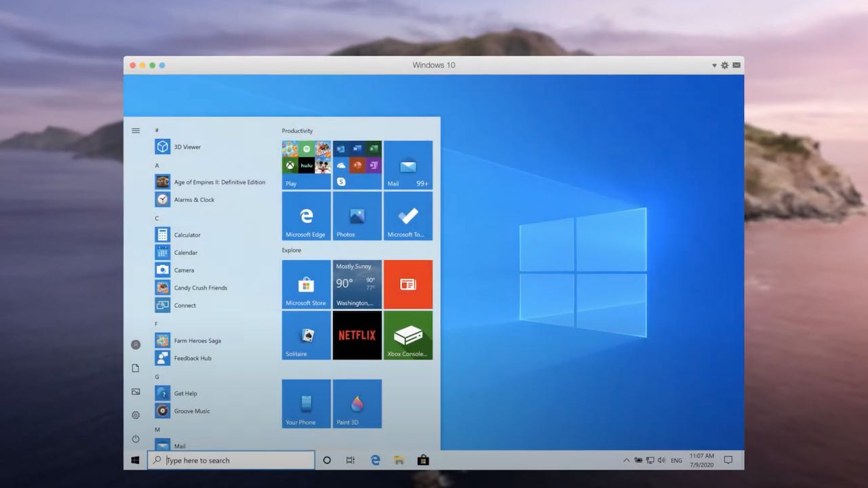The width and height of the screenshot is (868, 488).
Task: Open the Microsoft Edge tile
Action: (x=307, y=216)
